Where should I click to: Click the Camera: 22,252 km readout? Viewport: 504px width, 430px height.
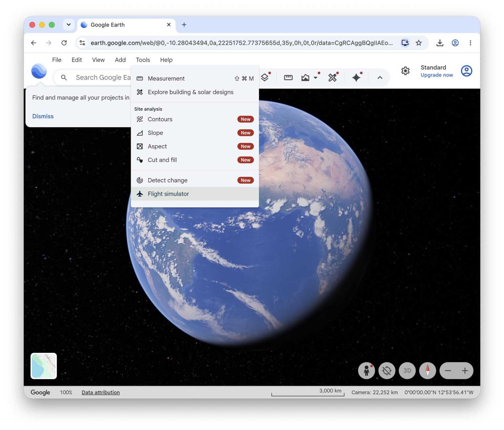[374, 392]
